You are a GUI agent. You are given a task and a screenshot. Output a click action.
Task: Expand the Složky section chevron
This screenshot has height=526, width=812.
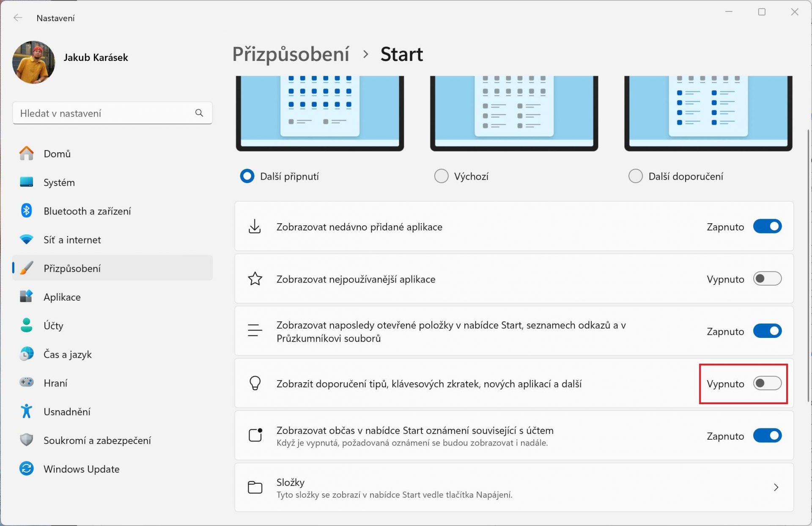click(776, 487)
